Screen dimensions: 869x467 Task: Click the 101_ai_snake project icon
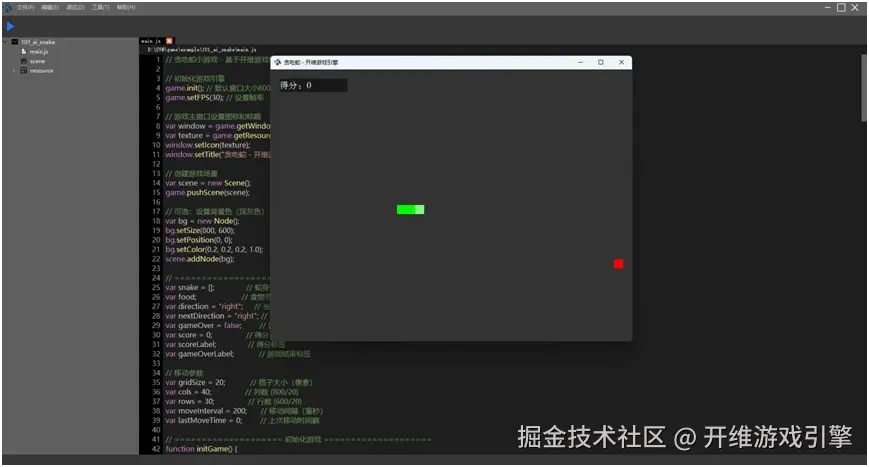pos(15,42)
